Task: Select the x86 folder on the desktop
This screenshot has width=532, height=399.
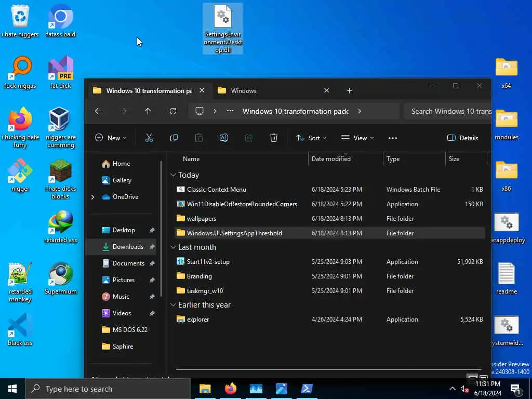Action: (x=506, y=177)
